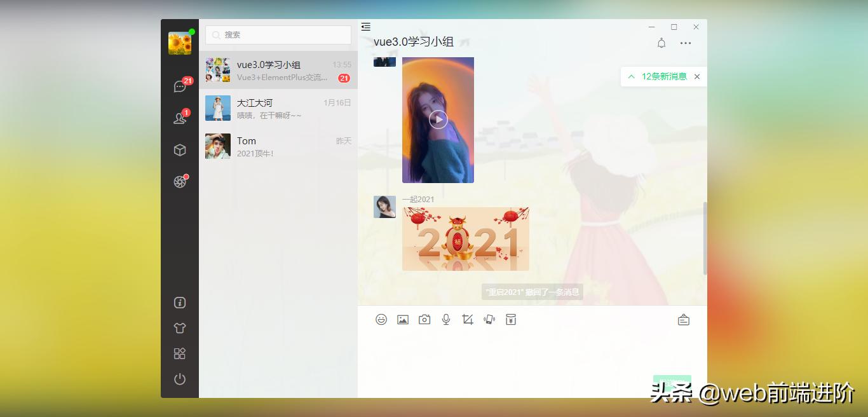Open the grid apps icon in sidebar

pos(180,353)
